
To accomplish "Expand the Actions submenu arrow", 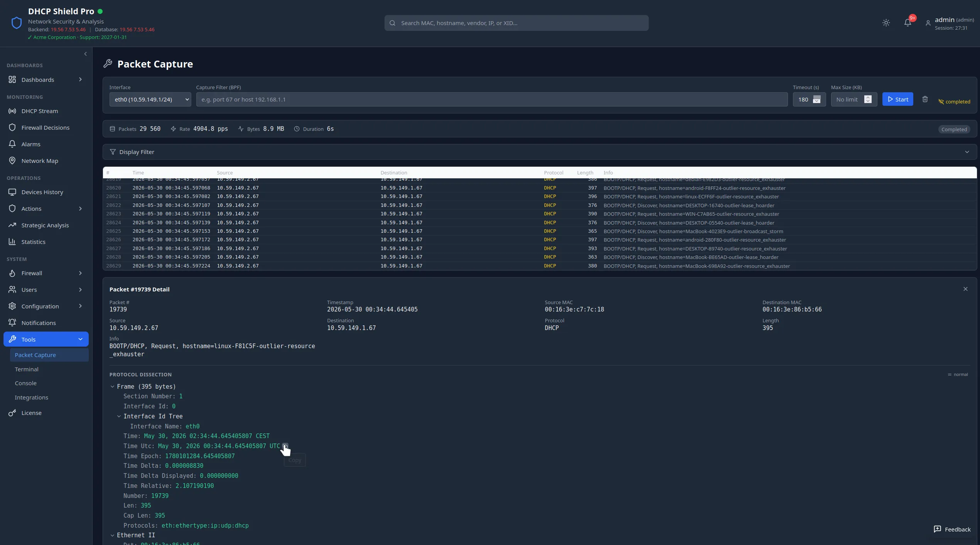I will (80, 208).
